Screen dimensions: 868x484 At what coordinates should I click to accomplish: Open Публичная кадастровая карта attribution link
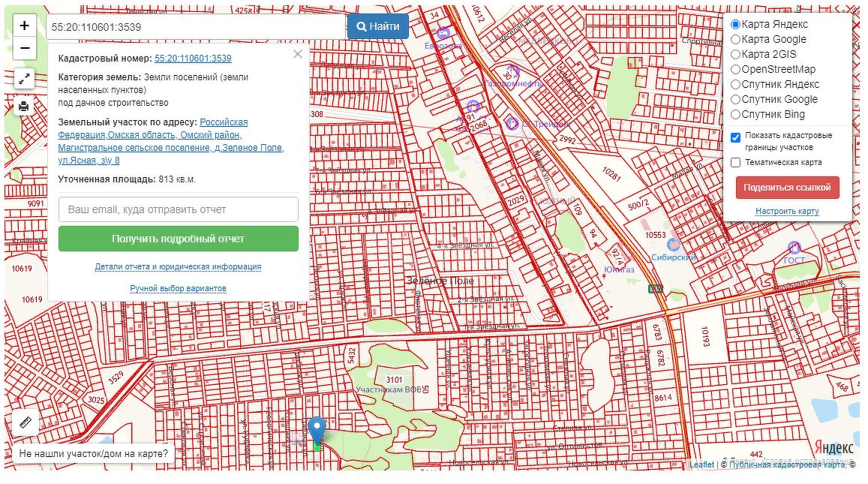tap(787, 464)
